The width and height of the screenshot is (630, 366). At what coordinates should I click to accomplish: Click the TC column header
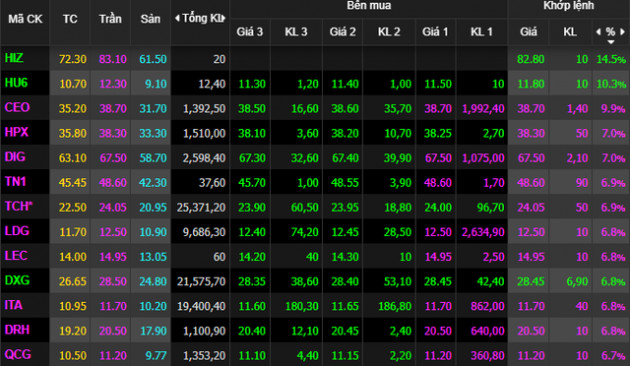pyautogui.click(x=70, y=19)
